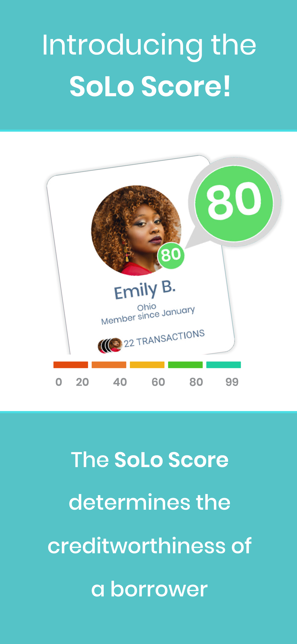Click the large green 80 score bubble

coord(234,203)
